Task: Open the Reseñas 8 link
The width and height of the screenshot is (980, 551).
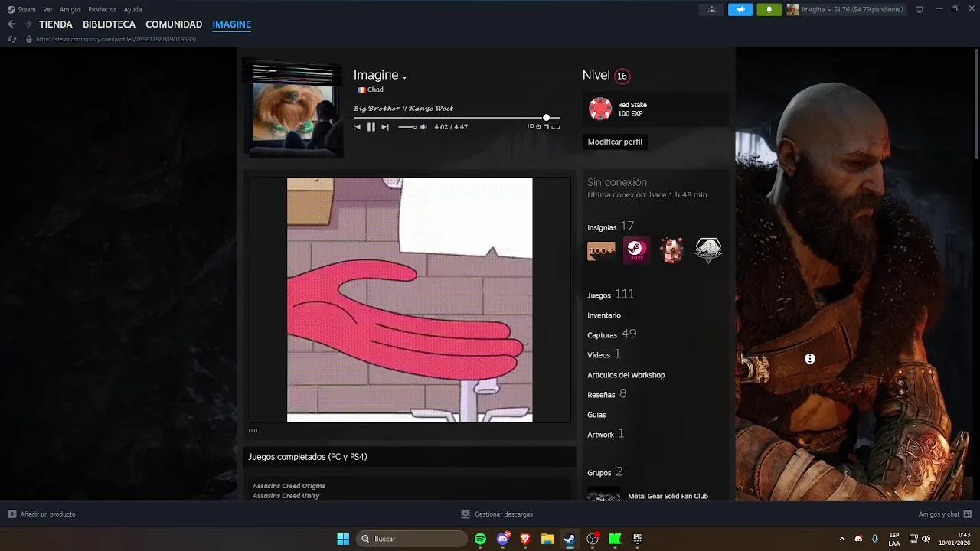Action: (607, 394)
